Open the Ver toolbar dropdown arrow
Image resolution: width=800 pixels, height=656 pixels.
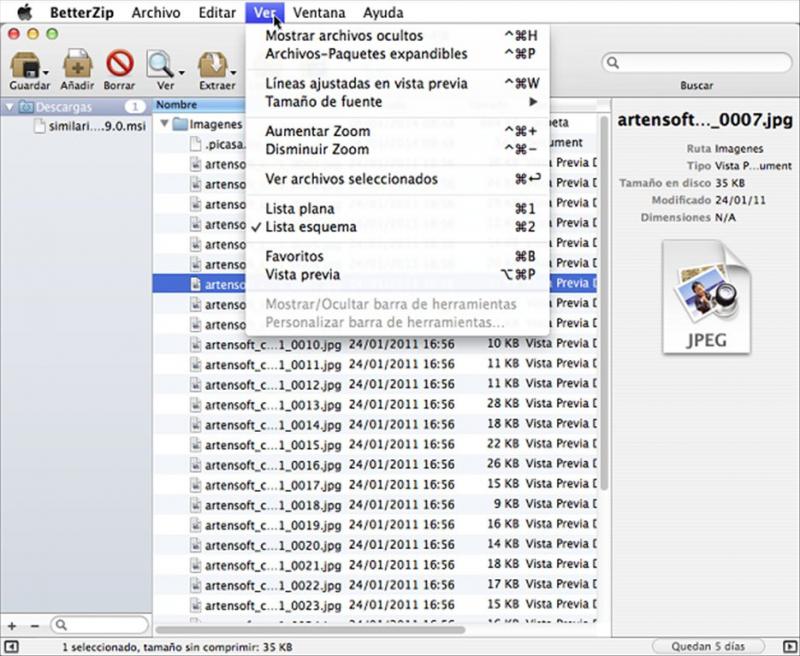tap(181, 72)
